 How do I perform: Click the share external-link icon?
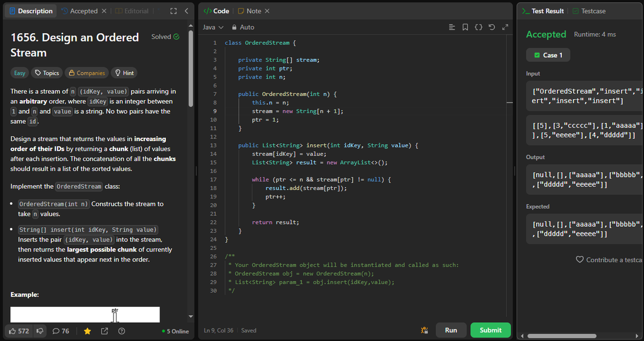[x=105, y=331]
